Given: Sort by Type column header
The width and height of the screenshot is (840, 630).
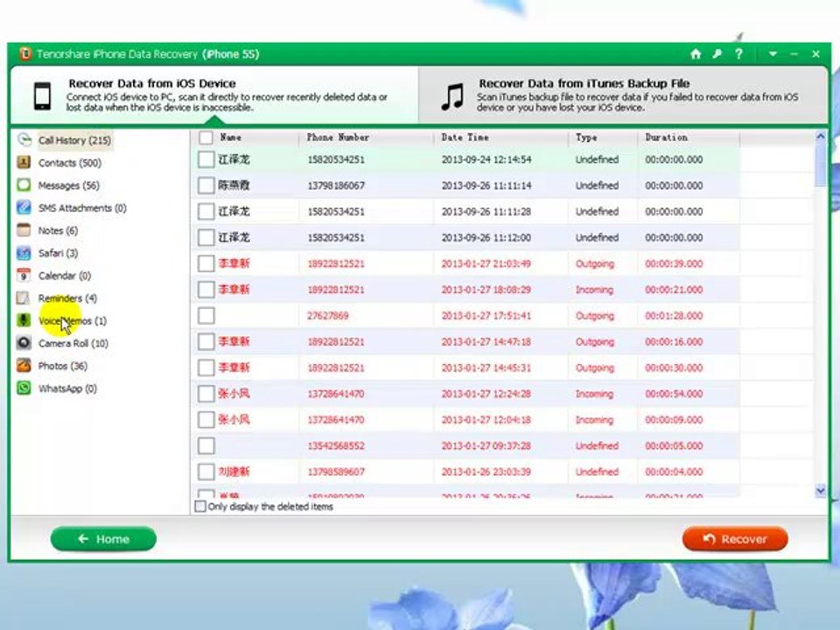Looking at the screenshot, I should 586,137.
